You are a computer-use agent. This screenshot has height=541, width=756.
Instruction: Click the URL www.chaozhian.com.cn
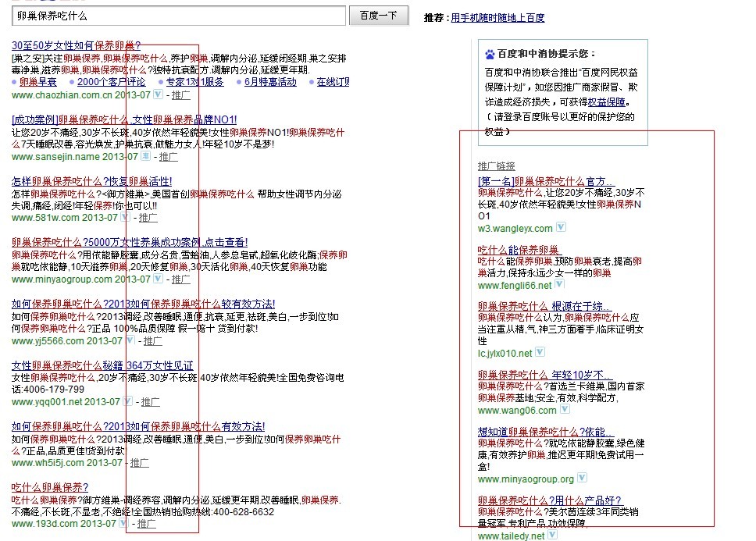pos(62,95)
